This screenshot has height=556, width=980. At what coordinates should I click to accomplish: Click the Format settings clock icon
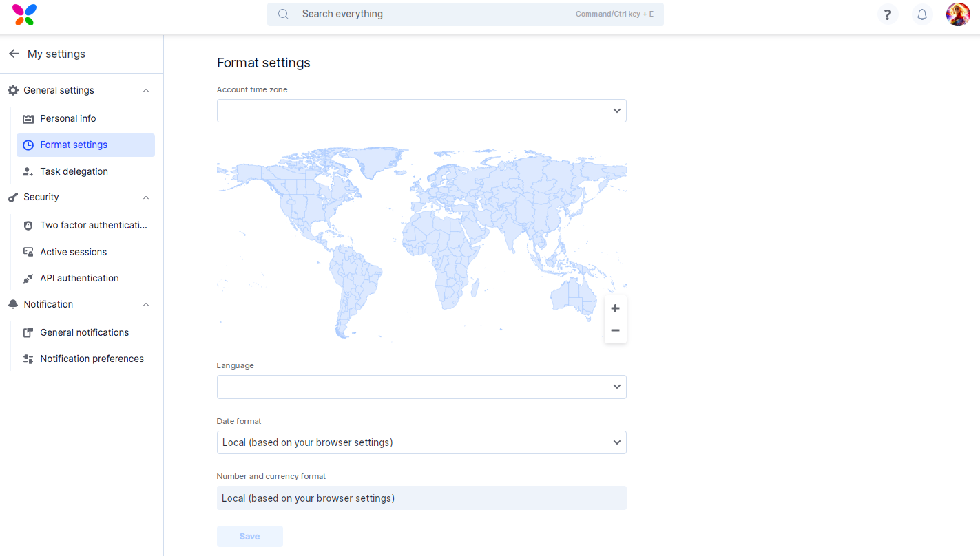point(28,145)
